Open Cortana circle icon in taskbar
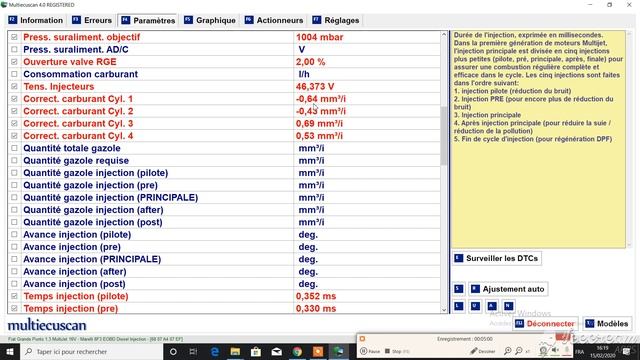 (173, 351)
